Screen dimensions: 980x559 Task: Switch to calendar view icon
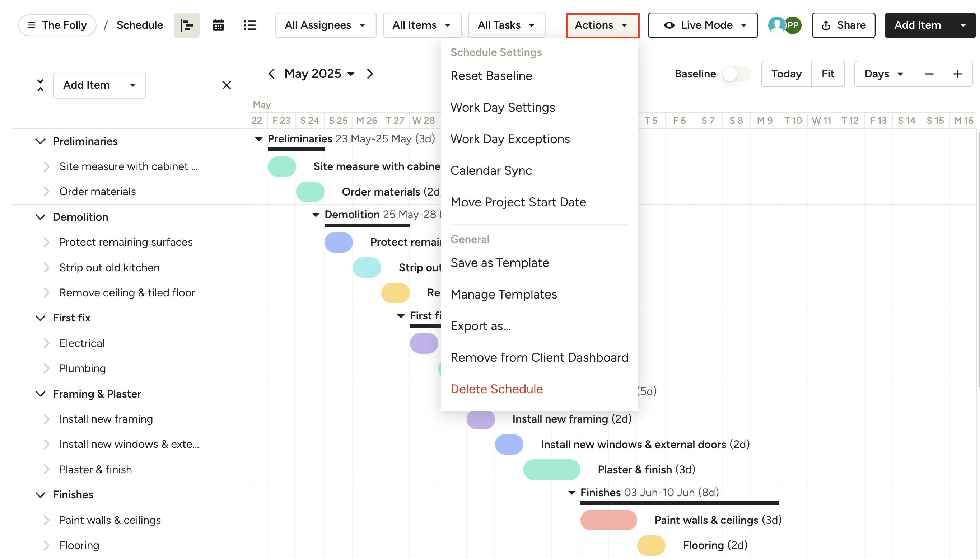point(218,25)
